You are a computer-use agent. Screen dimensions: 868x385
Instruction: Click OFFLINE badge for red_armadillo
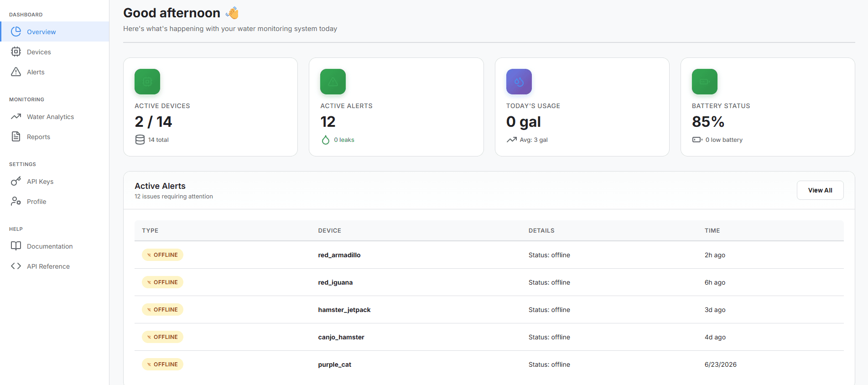click(162, 255)
